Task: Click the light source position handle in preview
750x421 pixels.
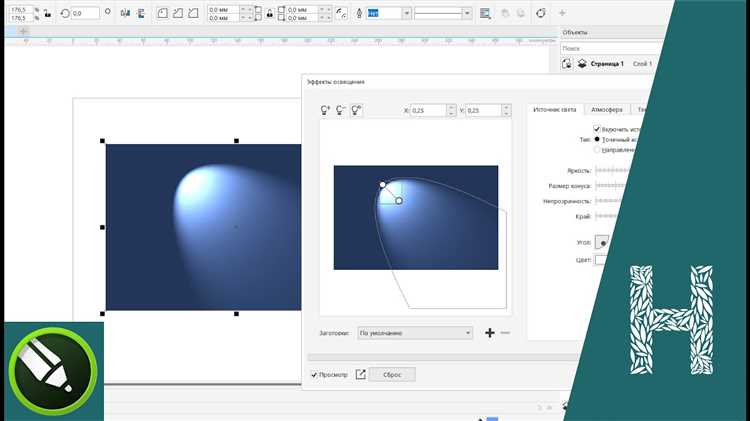Action: tap(382, 184)
